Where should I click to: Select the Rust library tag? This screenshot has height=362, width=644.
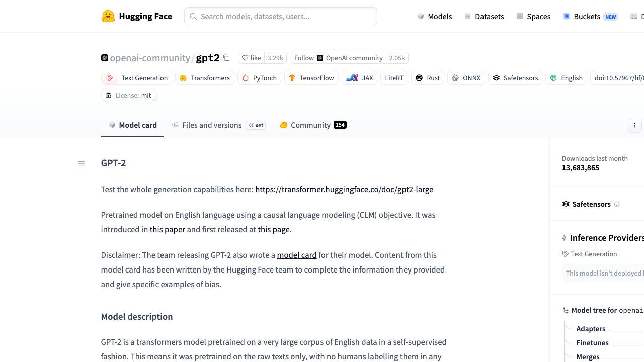tap(428, 78)
